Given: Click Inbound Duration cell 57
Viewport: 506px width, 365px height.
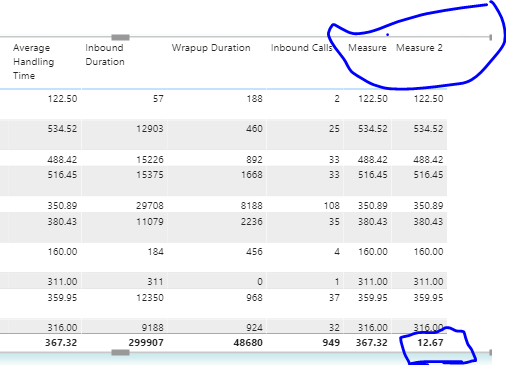Looking at the screenshot, I should point(158,99).
